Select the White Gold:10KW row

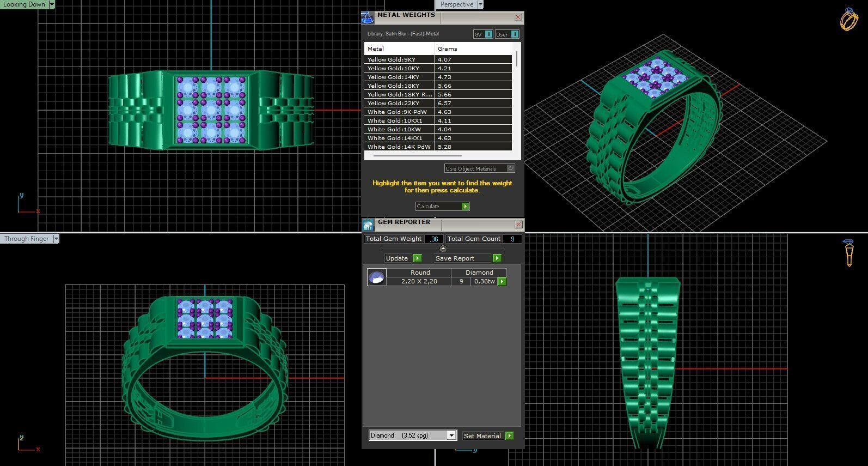pos(438,129)
